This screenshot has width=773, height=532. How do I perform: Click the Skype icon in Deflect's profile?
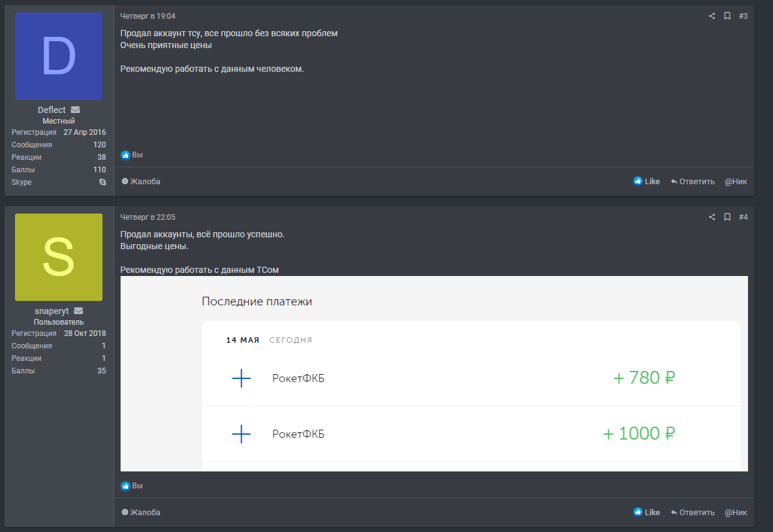(102, 182)
